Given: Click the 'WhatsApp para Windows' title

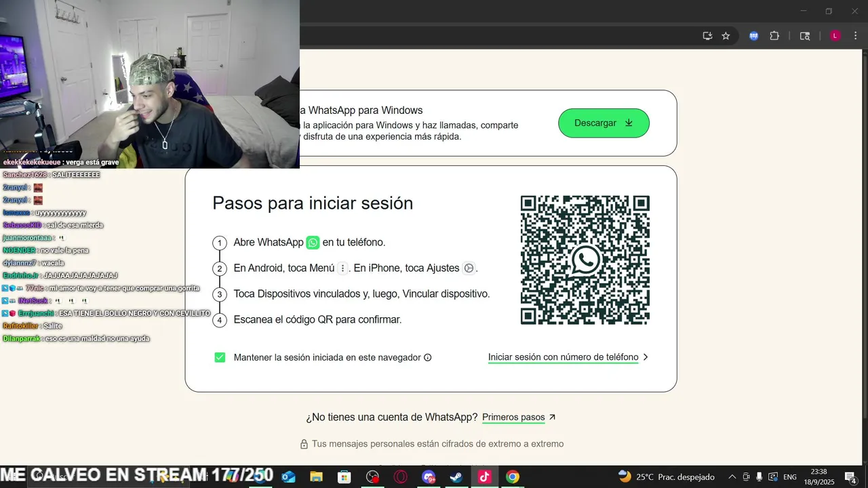Looking at the screenshot, I should click(x=366, y=110).
